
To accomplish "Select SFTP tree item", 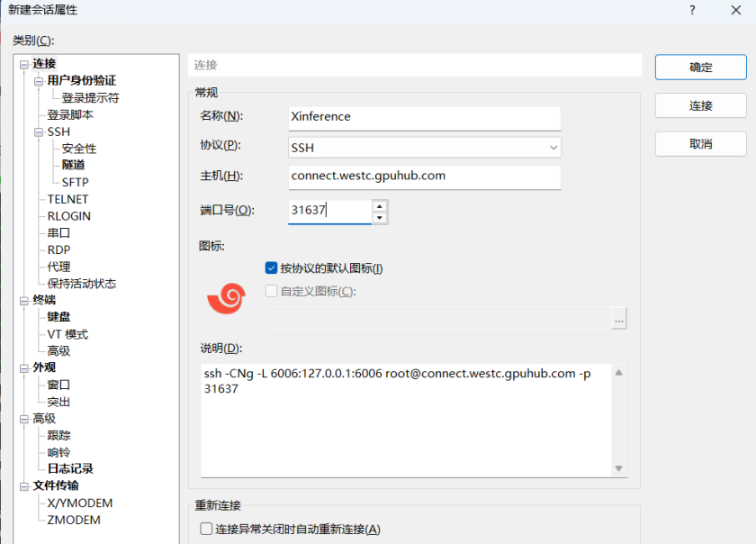I will point(76,183).
